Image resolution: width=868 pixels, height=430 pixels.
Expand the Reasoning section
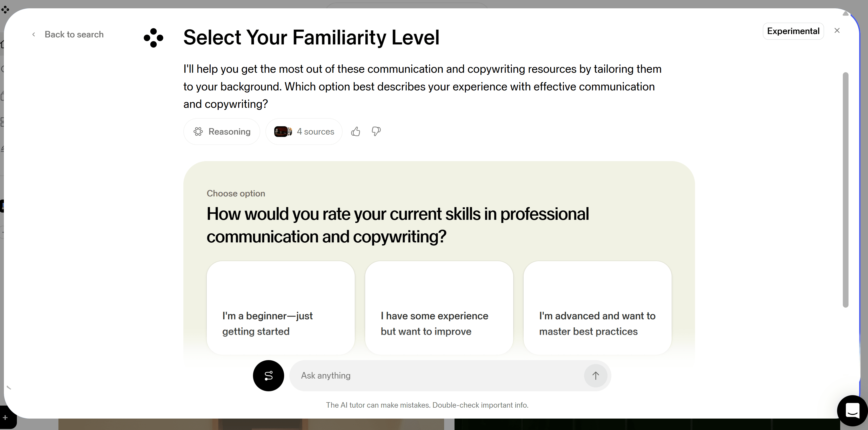(x=222, y=131)
